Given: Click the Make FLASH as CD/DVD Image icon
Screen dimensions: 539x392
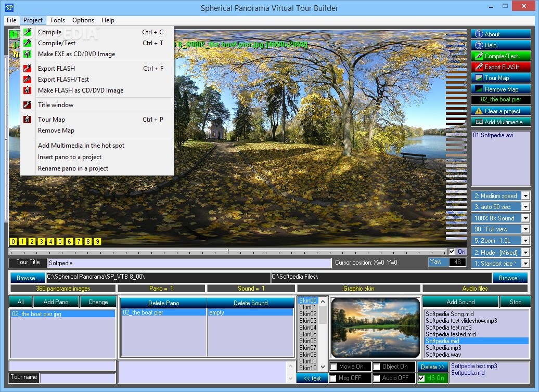Looking at the screenshot, I should pyautogui.click(x=27, y=90).
